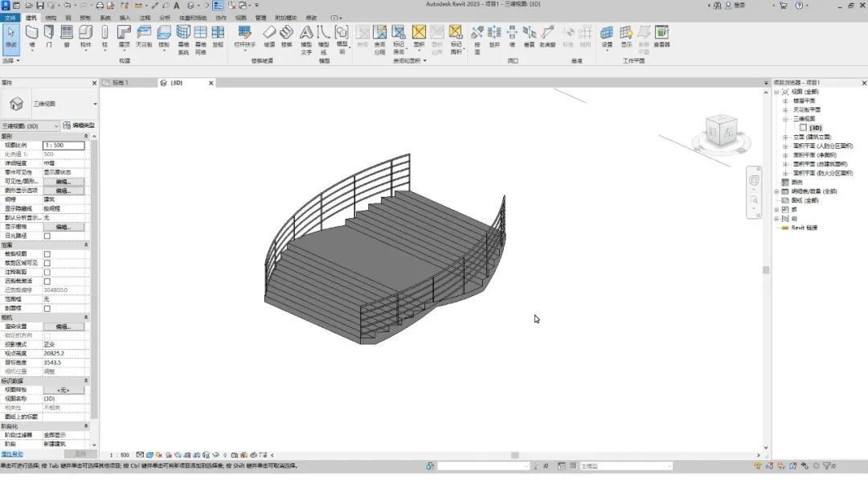Check the section box (剖面框) option
Viewport: 868px width, 489px height.
tap(47, 309)
